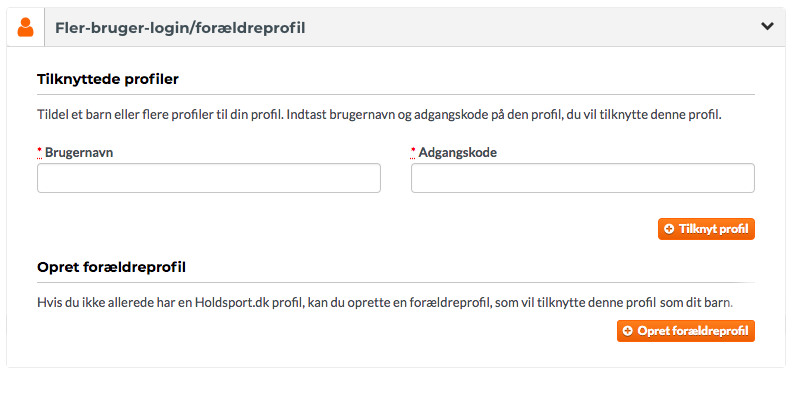
Task: Click the red asterisk beside Adgangskode
Action: click(x=413, y=151)
